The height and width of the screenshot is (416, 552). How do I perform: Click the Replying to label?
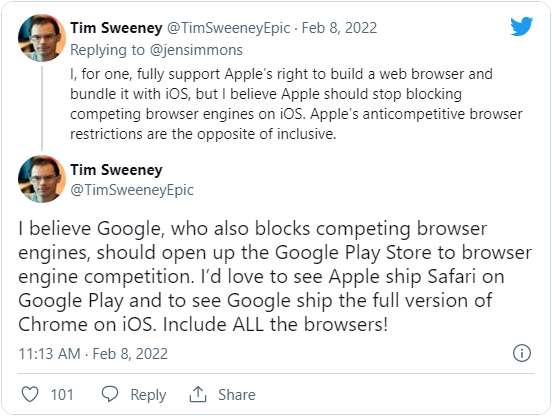[107, 50]
